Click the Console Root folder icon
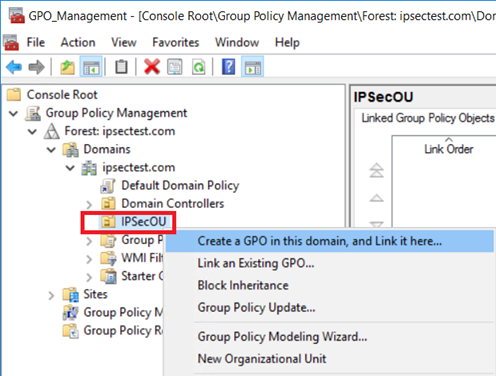Image resolution: width=496 pixels, height=376 pixels. tap(14, 95)
